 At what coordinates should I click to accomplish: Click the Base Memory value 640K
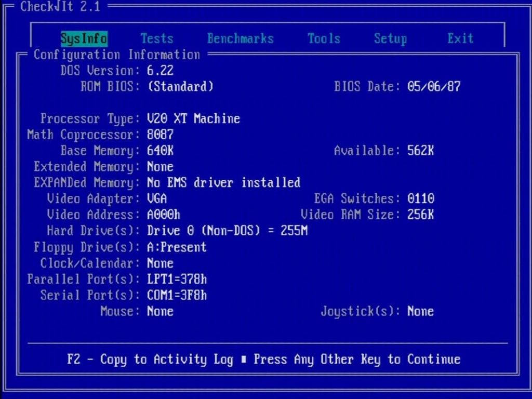[x=160, y=151]
